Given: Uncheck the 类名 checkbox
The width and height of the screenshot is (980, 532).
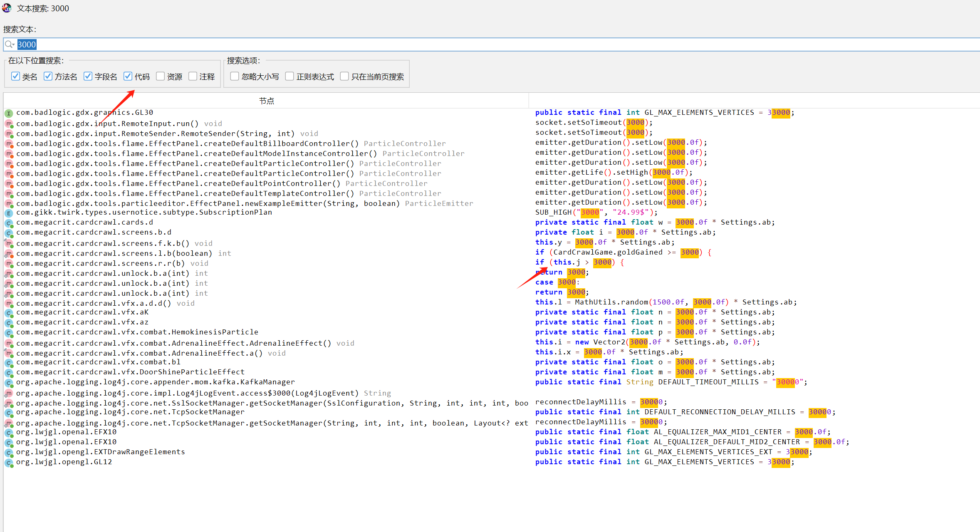Looking at the screenshot, I should (x=15, y=76).
